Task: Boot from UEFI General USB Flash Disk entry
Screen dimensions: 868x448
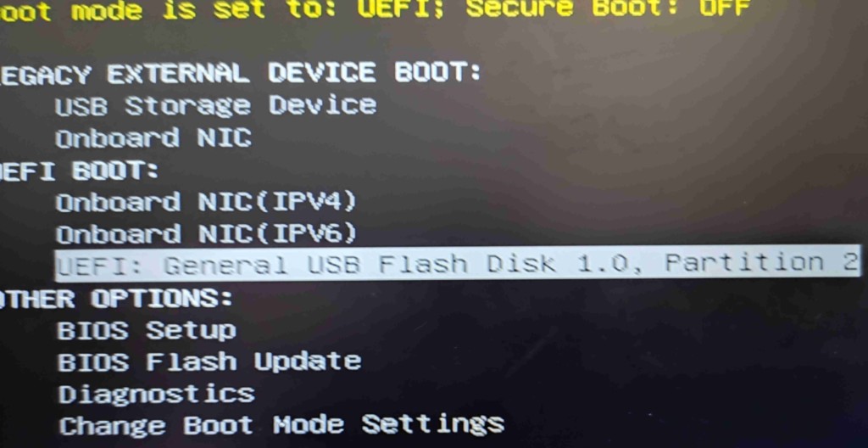Action: pos(458,263)
